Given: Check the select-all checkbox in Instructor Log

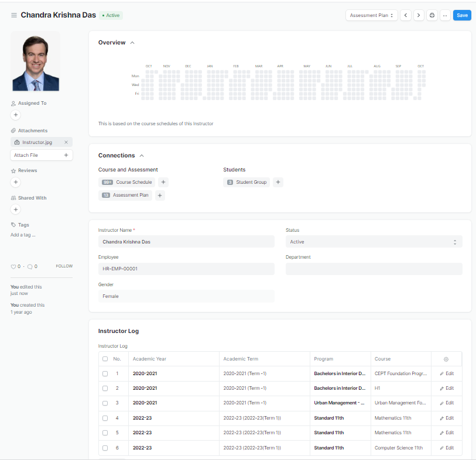Looking at the screenshot, I should click(x=105, y=359).
